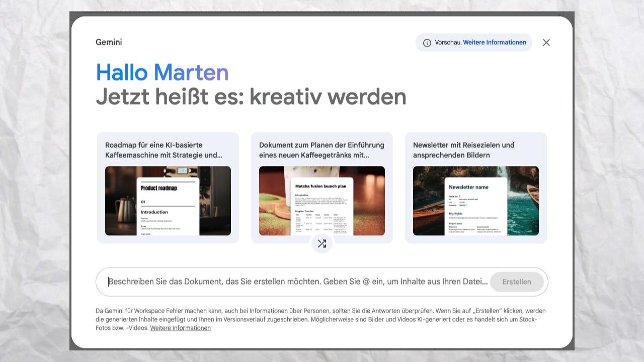Click the Newsletter name preview thumbnail

476,201
